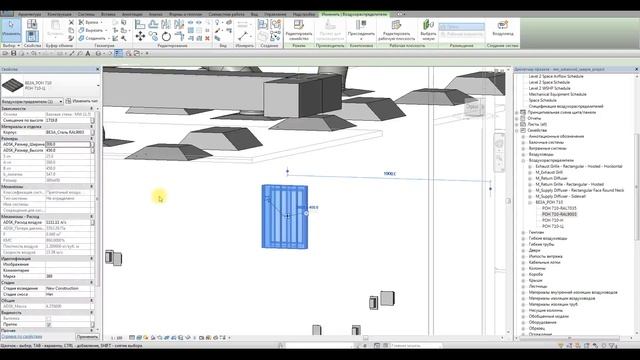Click Выбрать новую (Pick New host)
640x360 pixels.
pos(428,30)
